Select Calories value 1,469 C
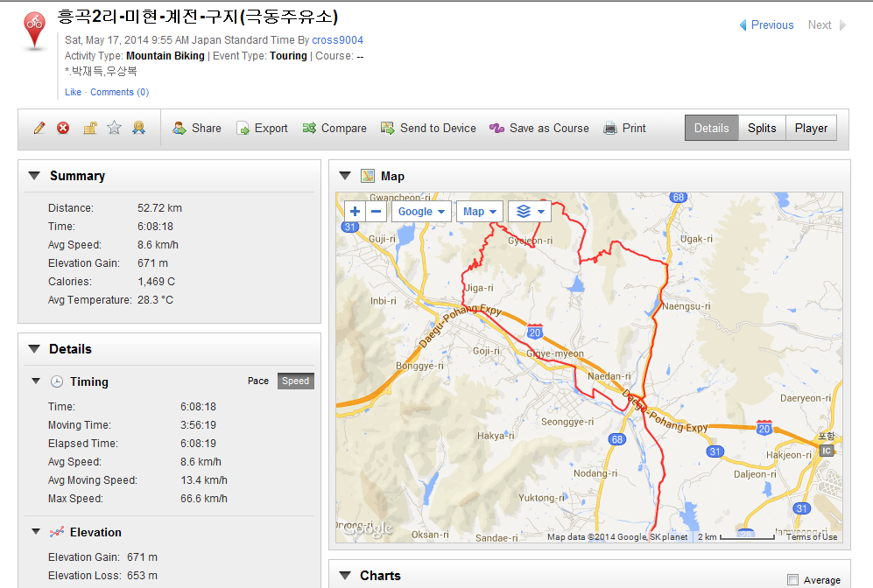This screenshot has height=588, width=873. [x=157, y=282]
